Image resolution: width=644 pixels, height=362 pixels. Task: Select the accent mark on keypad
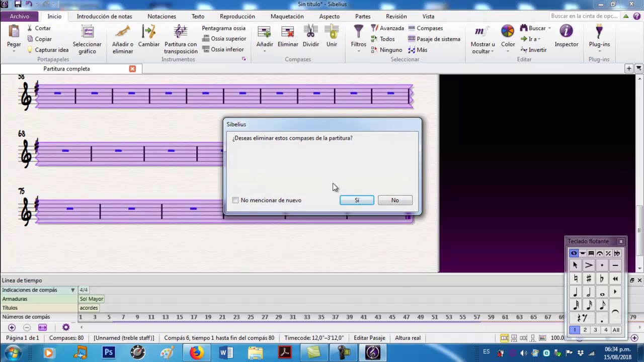(x=589, y=265)
